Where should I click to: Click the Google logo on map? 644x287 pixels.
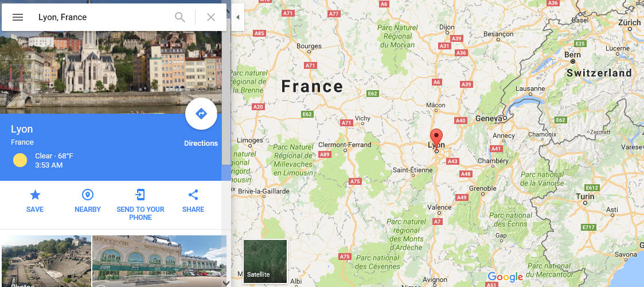[x=505, y=277]
